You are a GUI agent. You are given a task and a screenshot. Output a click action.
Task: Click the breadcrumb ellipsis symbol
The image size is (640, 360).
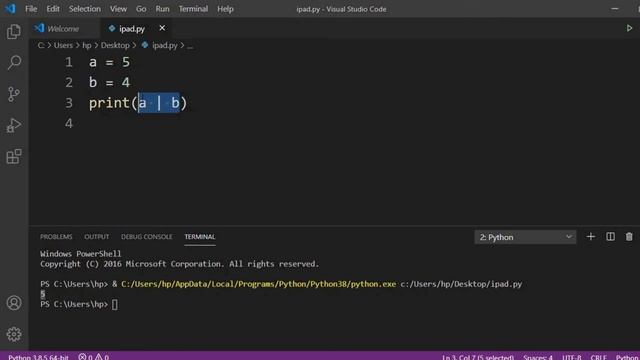coord(190,46)
